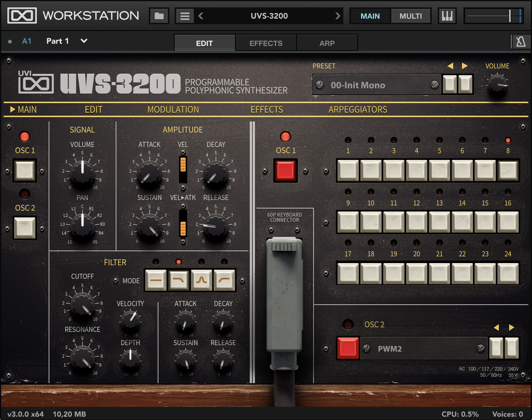Open the yellow EDIT page
Screen dimensions: 532x420
[x=94, y=109]
